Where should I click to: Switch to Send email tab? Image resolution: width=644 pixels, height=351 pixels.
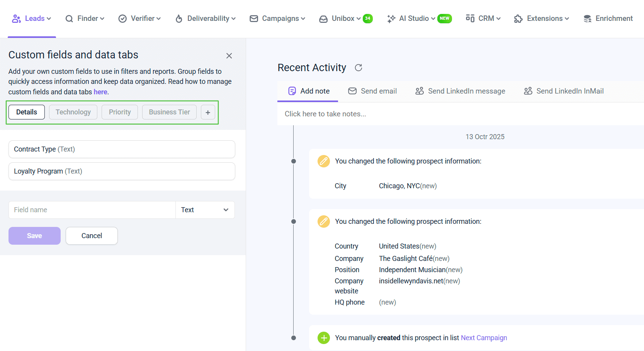[x=372, y=91]
